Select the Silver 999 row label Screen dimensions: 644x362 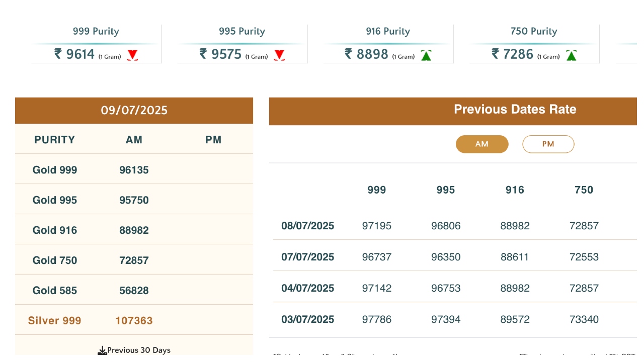click(54, 321)
